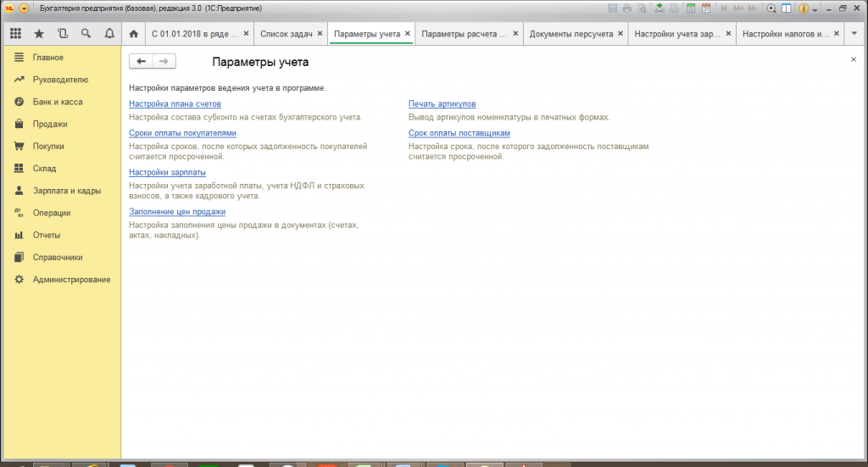Go to the Home page icon
The image size is (868, 467).
point(133,34)
